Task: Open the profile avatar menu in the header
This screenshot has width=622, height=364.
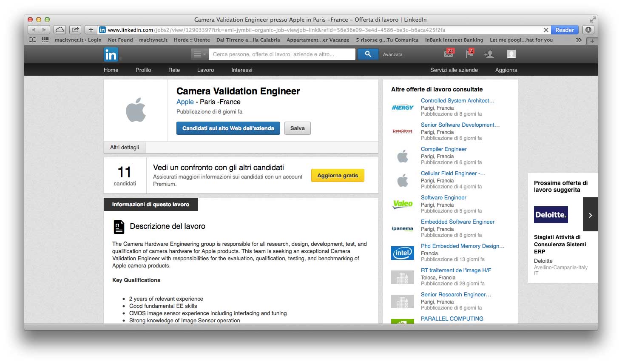Action: point(511,54)
